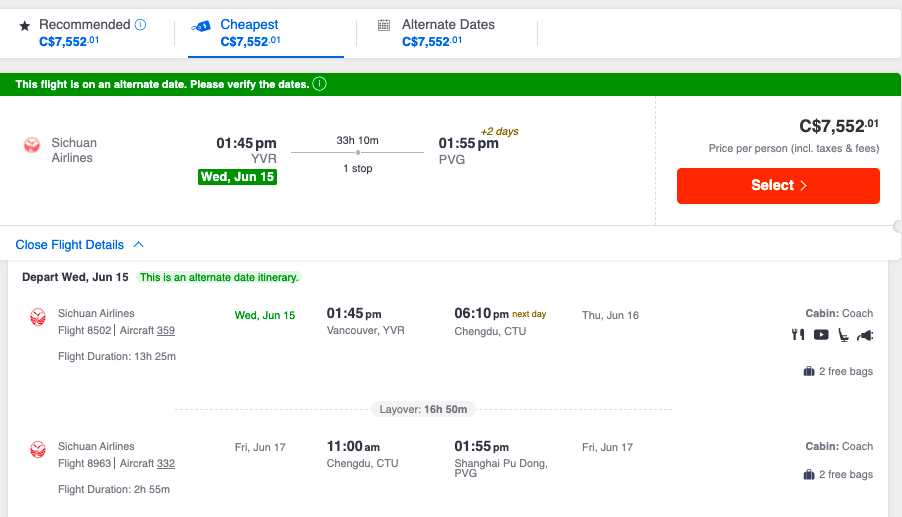Click the baggage icon for Flight 8963
The height and width of the screenshot is (517, 902).
pos(809,474)
